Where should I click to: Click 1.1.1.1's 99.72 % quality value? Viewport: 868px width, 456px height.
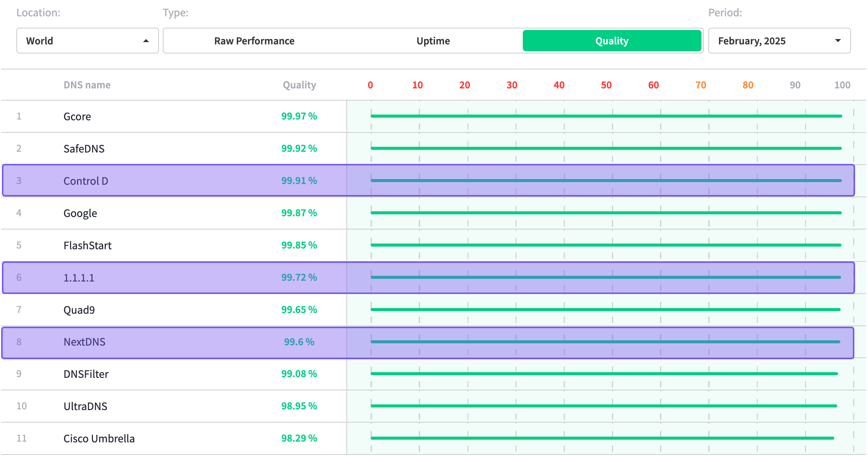[299, 277]
